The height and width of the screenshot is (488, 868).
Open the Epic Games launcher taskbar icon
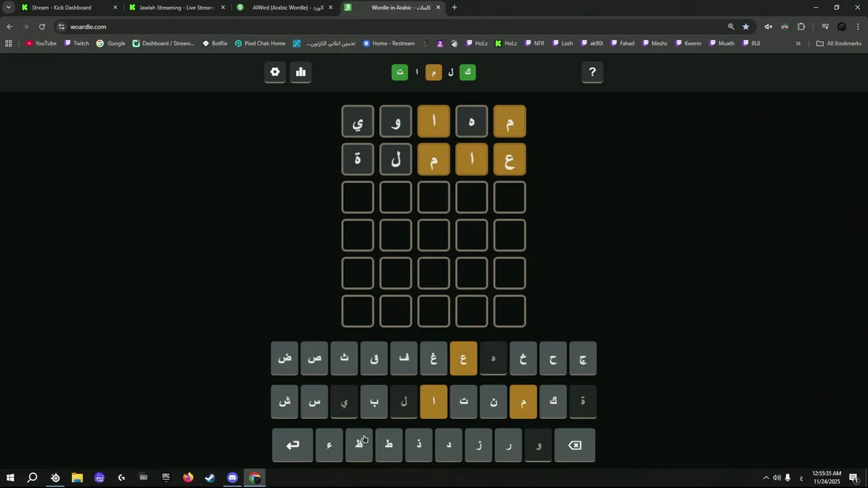(x=165, y=478)
